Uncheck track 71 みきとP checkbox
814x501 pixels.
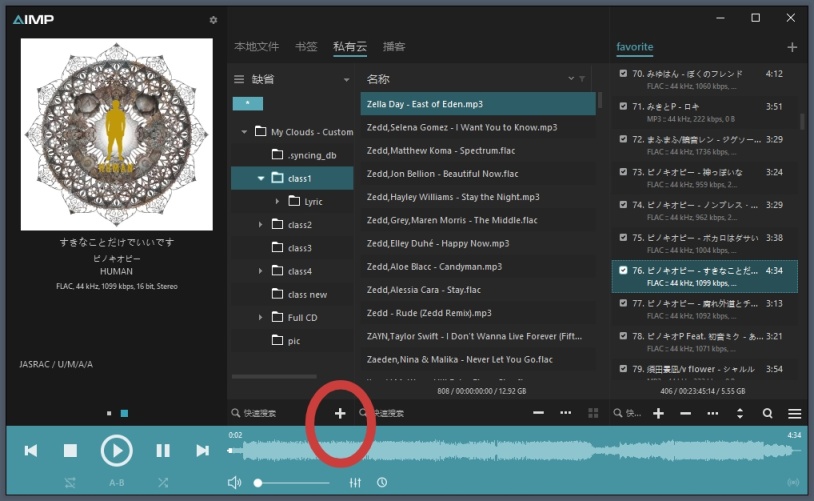[x=623, y=106]
